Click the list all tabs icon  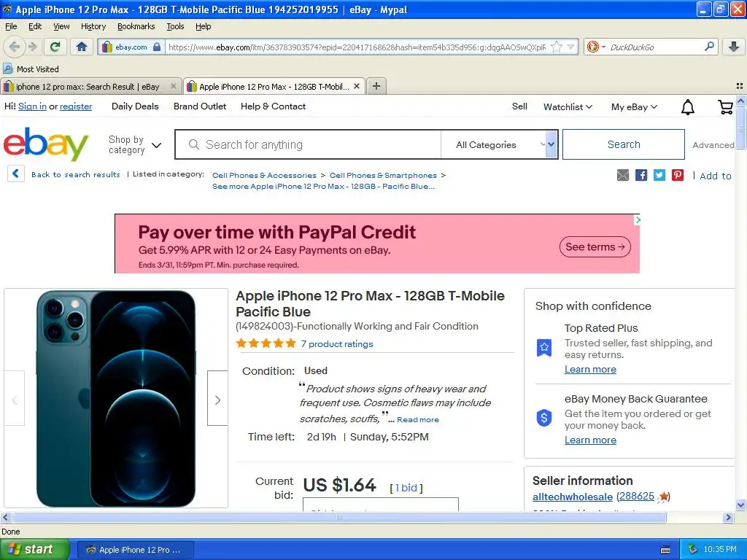click(x=740, y=86)
